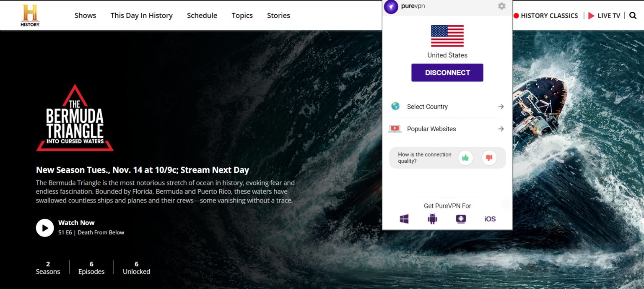Click the United States flag image
Screen dimensions: 644x289
click(x=447, y=36)
